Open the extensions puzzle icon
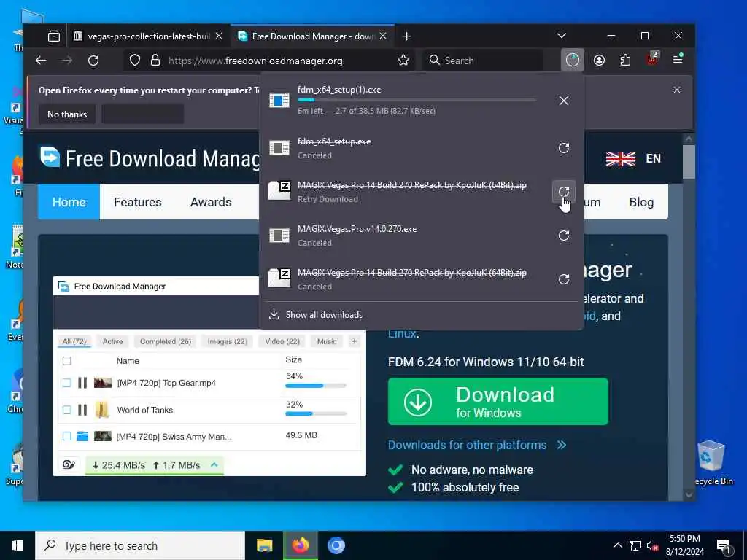Image resolution: width=747 pixels, height=560 pixels. [625, 60]
